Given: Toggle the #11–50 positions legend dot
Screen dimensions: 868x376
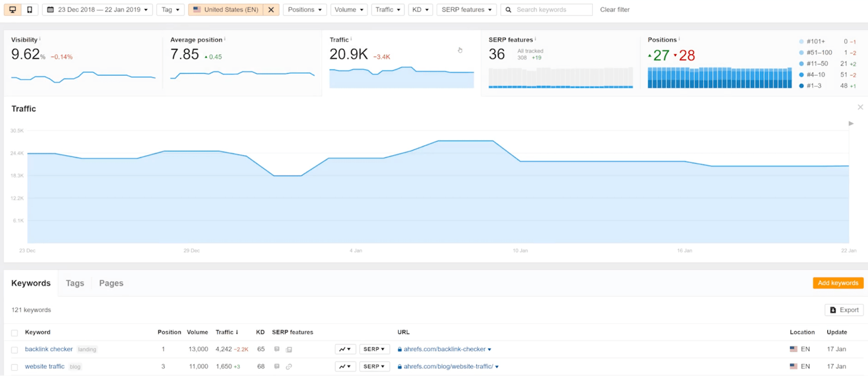Looking at the screenshot, I should pos(801,63).
